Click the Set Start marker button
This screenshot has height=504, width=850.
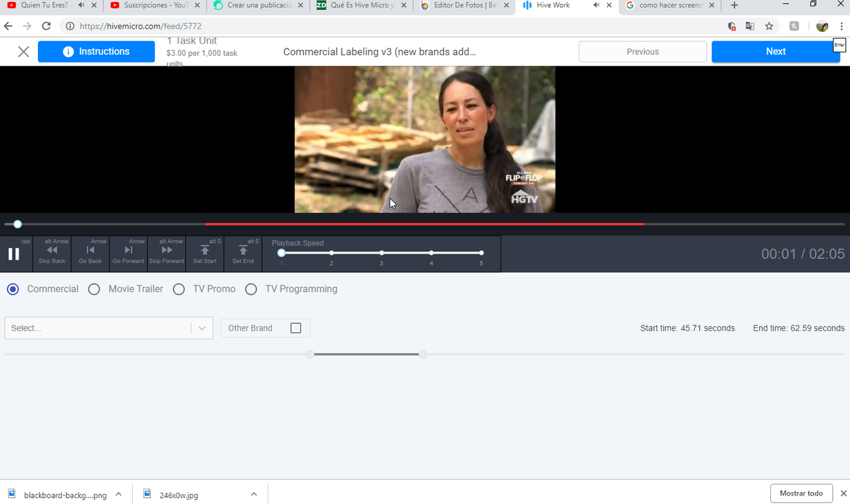point(205,254)
